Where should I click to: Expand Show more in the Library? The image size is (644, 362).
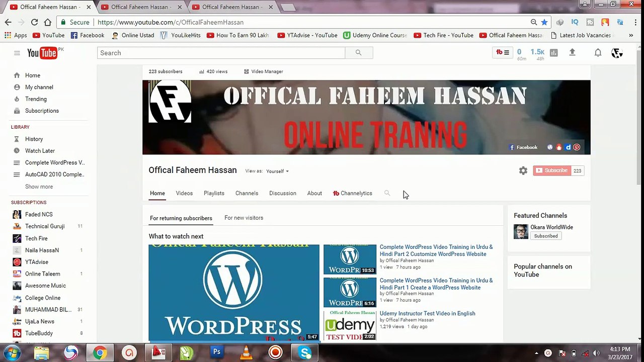coord(39,187)
